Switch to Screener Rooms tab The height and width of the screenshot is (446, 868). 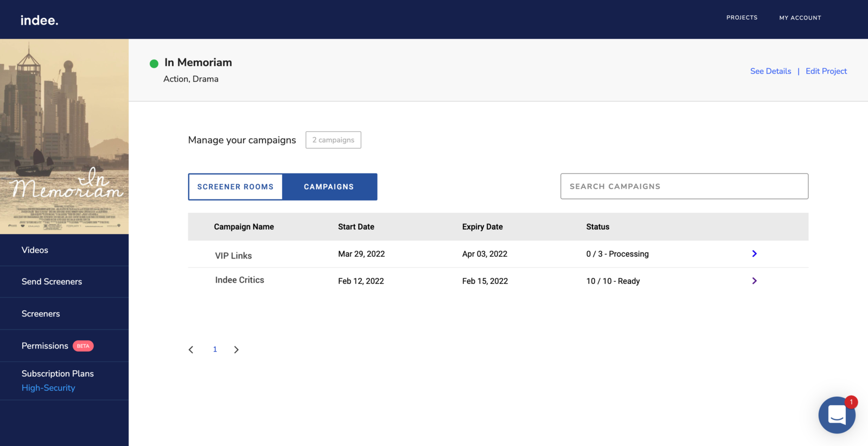pyautogui.click(x=235, y=187)
